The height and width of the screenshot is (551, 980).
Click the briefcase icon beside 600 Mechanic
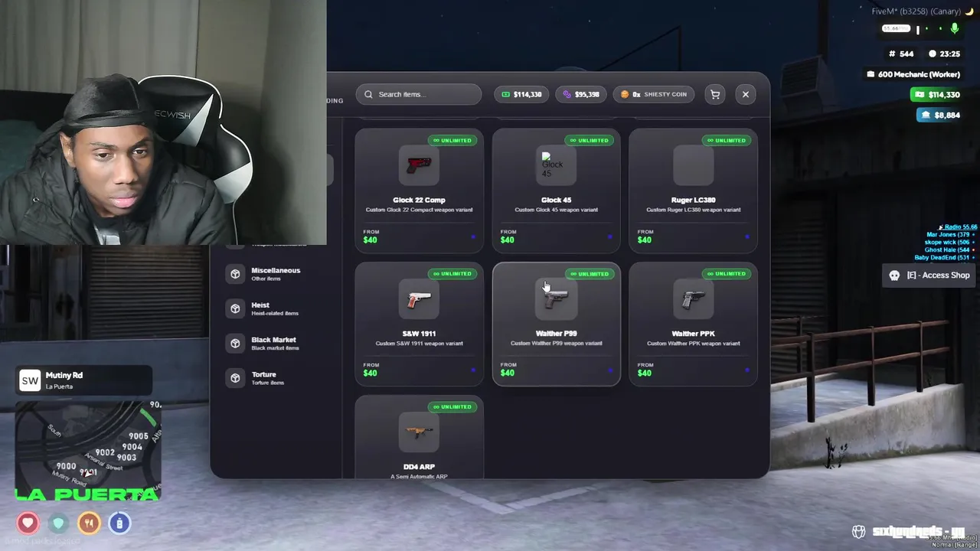[871, 74]
